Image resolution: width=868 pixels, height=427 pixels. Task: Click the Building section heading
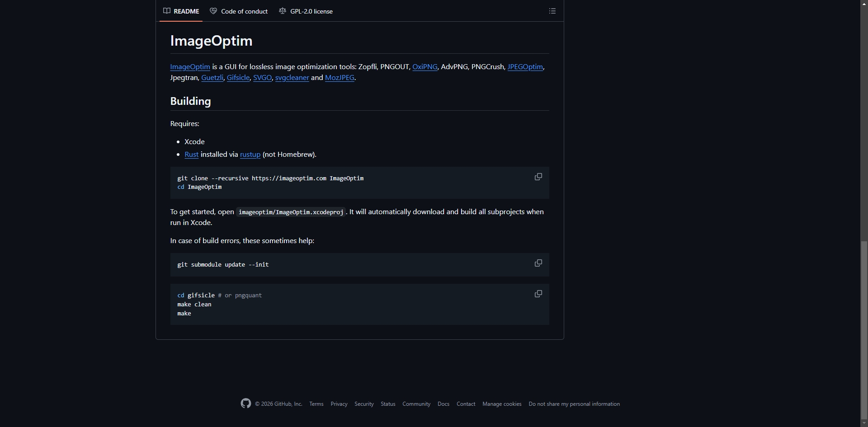pyautogui.click(x=190, y=101)
